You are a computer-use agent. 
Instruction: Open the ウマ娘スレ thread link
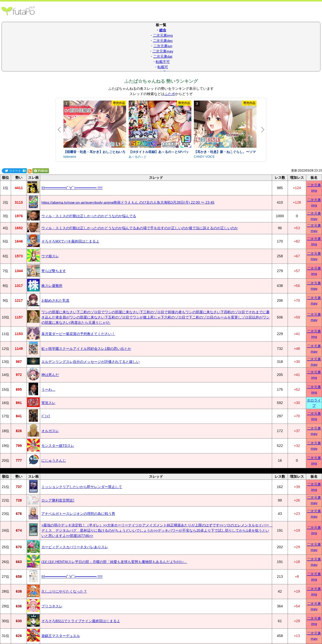[50, 256]
